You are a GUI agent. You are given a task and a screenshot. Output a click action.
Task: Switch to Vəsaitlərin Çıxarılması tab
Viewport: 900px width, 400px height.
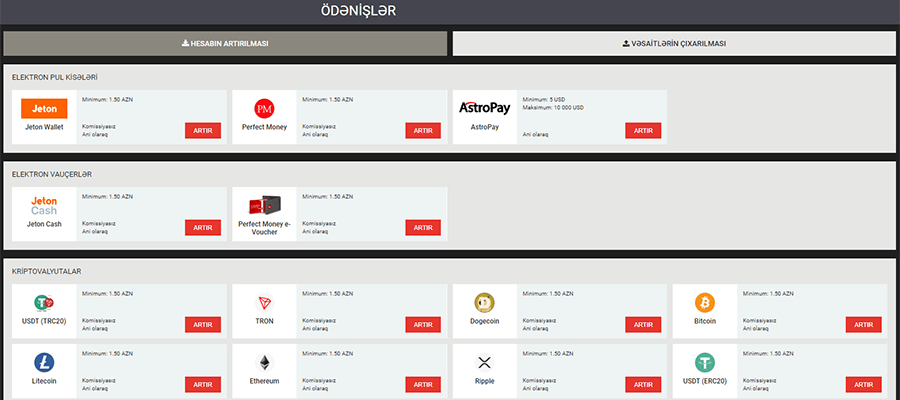674,44
